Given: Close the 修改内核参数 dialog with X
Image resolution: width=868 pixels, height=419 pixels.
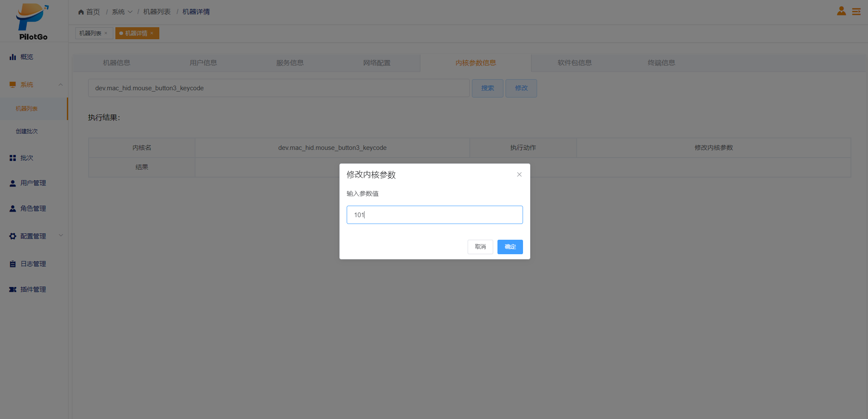Looking at the screenshot, I should coord(519,175).
